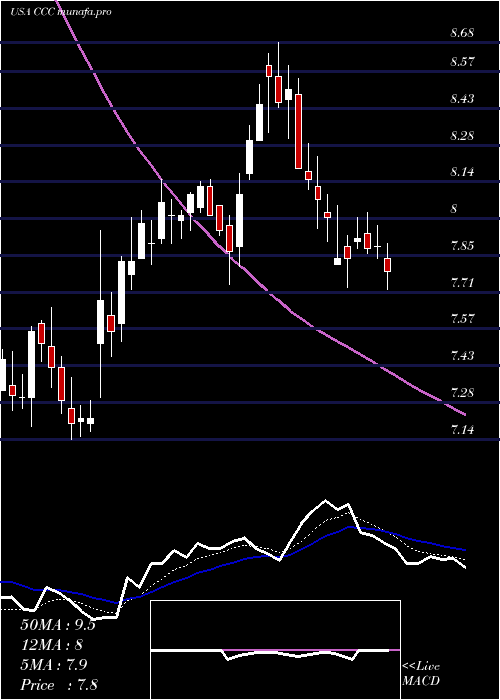The image size is (500, 700).
Task: Click the 7.85 price axis label
Action: coord(462,246)
